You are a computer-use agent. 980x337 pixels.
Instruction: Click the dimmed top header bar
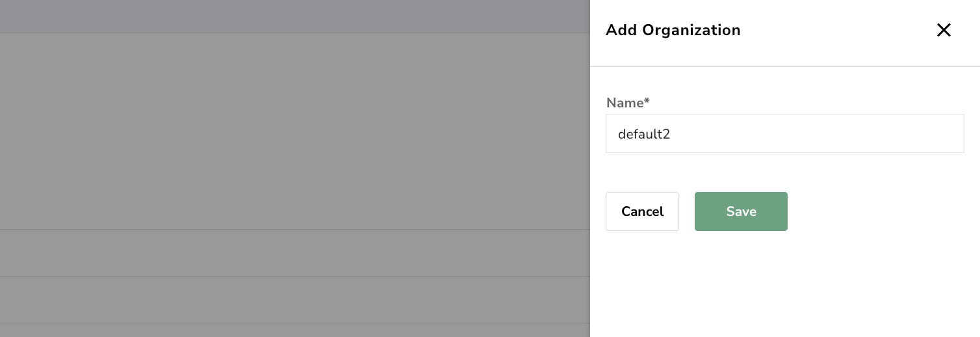292,16
